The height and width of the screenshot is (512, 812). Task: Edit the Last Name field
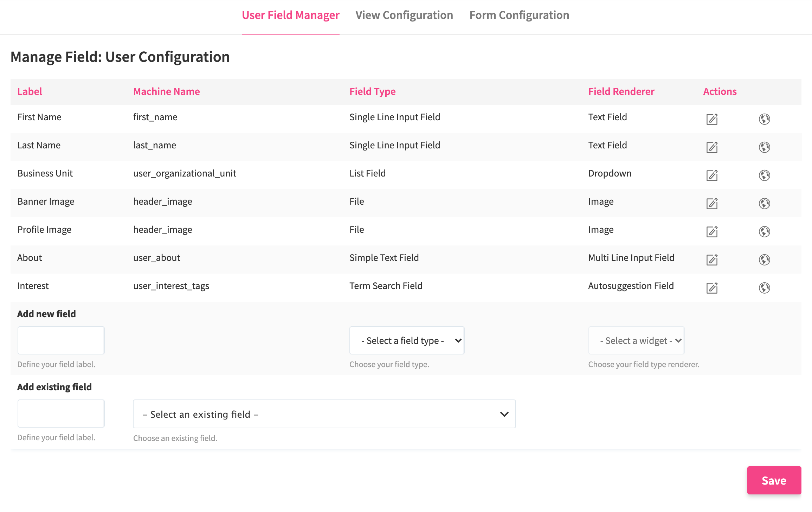point(712,147)
